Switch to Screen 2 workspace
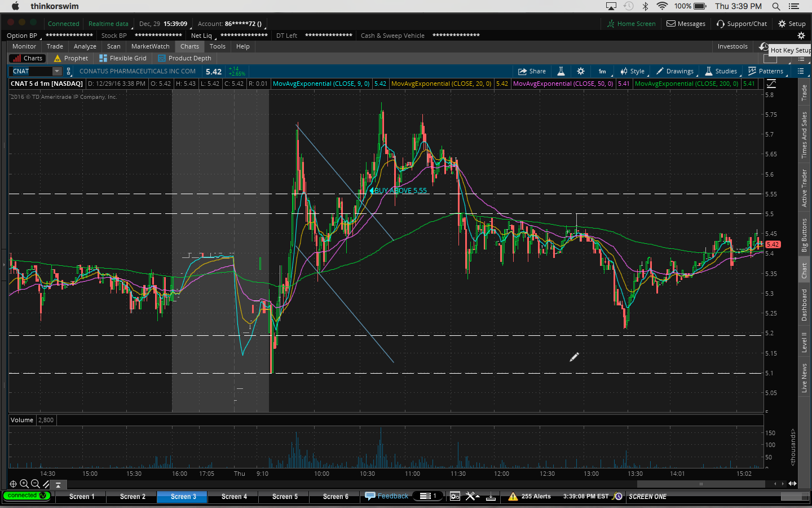Image resolution: width=812 pixels, height=508 pixels. click(x=133, y=497)
